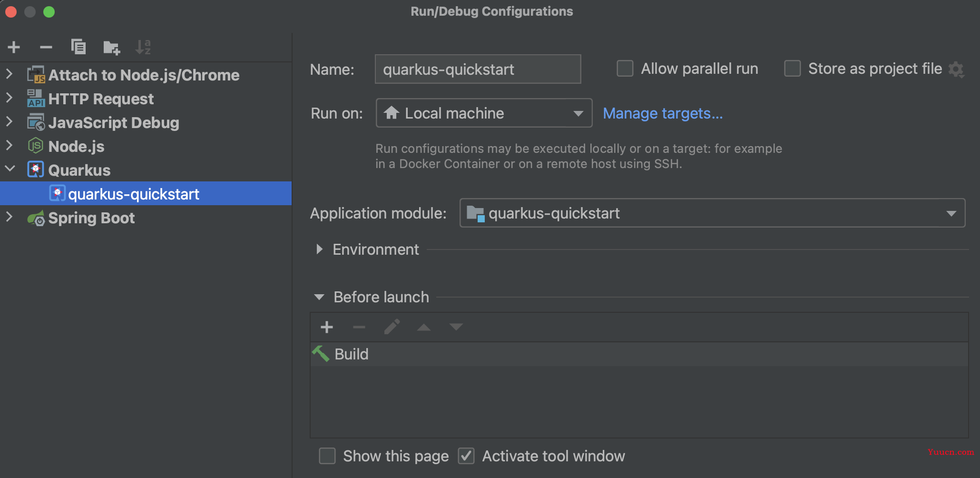The width and height of the screenshot is (980, 478).
Task: Select Spring Boot category label
Action: tap(91, 218)
